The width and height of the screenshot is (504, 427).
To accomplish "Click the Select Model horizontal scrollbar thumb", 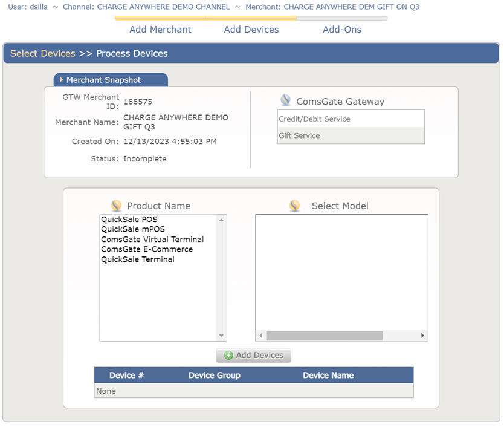I will point(324,336).
